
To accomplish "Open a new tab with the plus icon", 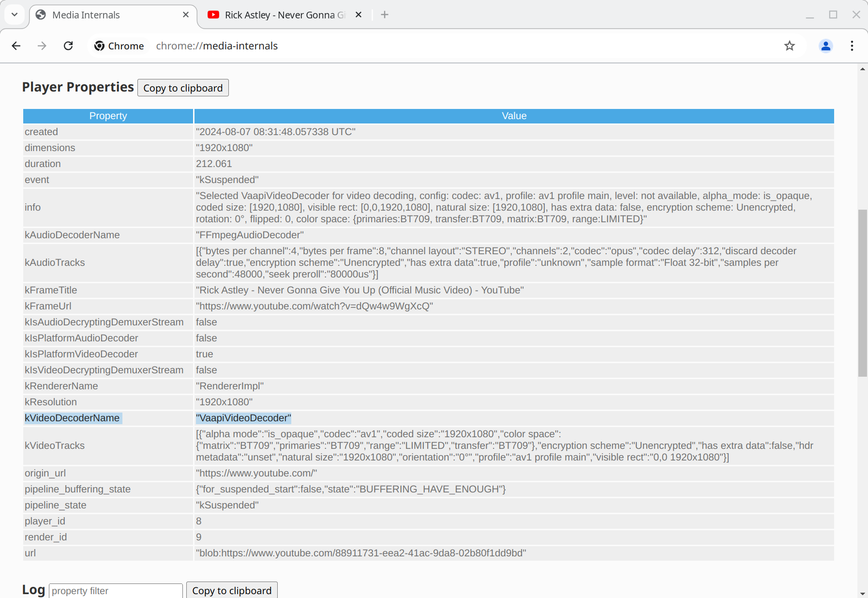I will 384,15.
